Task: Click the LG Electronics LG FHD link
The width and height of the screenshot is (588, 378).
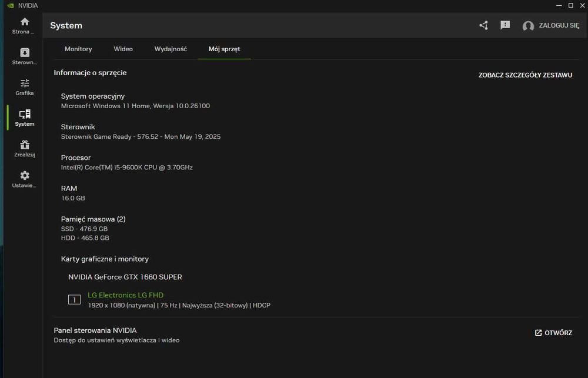Action: click(x=125, y=295)
